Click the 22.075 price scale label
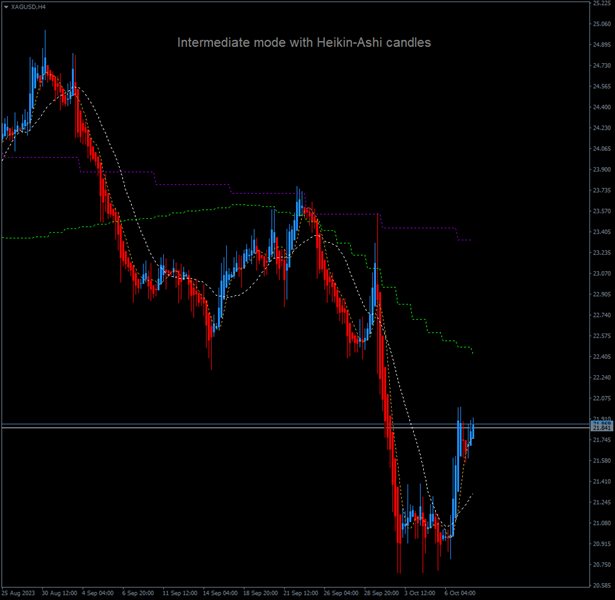 [x=602, y=398]
